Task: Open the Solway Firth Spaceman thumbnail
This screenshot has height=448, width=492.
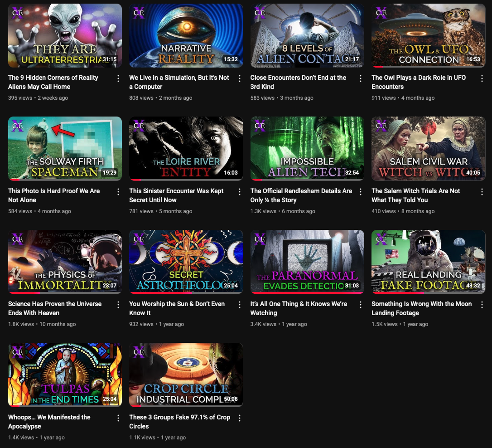Action: pos(65,148)
